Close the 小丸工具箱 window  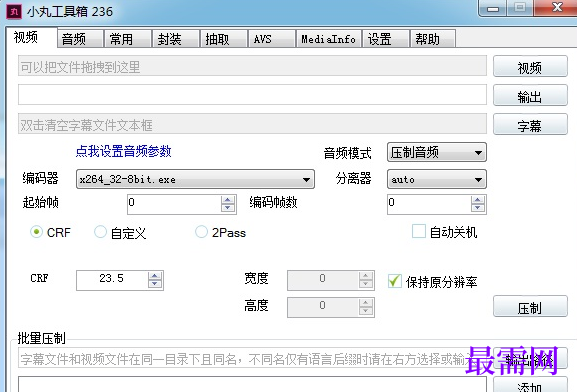557,7
